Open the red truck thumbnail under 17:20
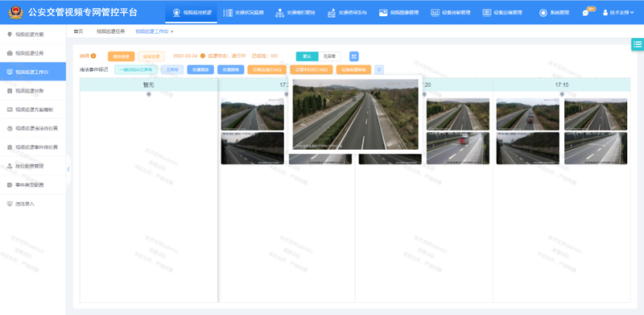Screen dimensions: 644x315 click(x=457, y=148)
